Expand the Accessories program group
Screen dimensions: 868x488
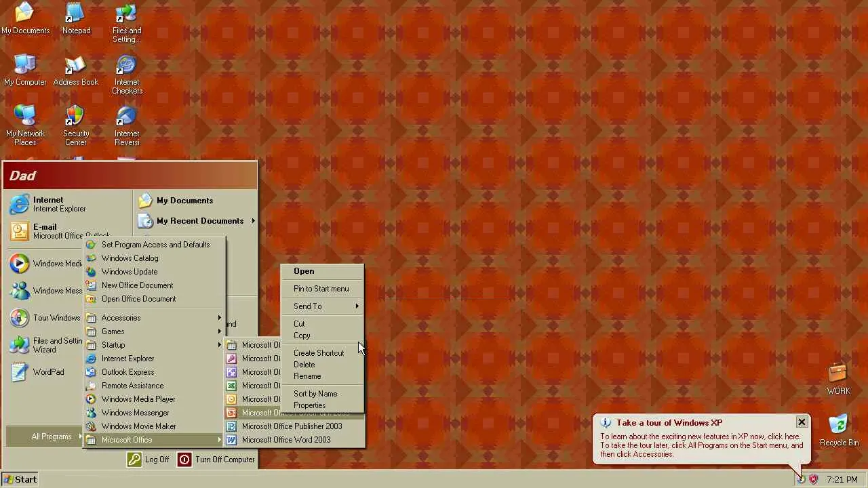tap(154, 318)
